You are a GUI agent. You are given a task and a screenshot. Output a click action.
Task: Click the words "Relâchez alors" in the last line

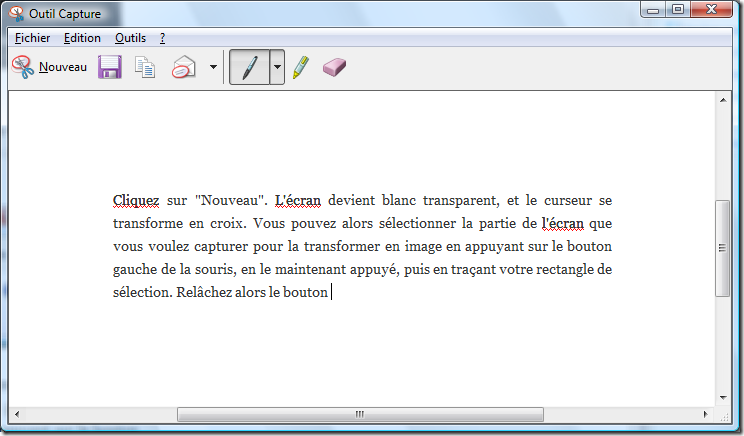(x=221, y=292)
